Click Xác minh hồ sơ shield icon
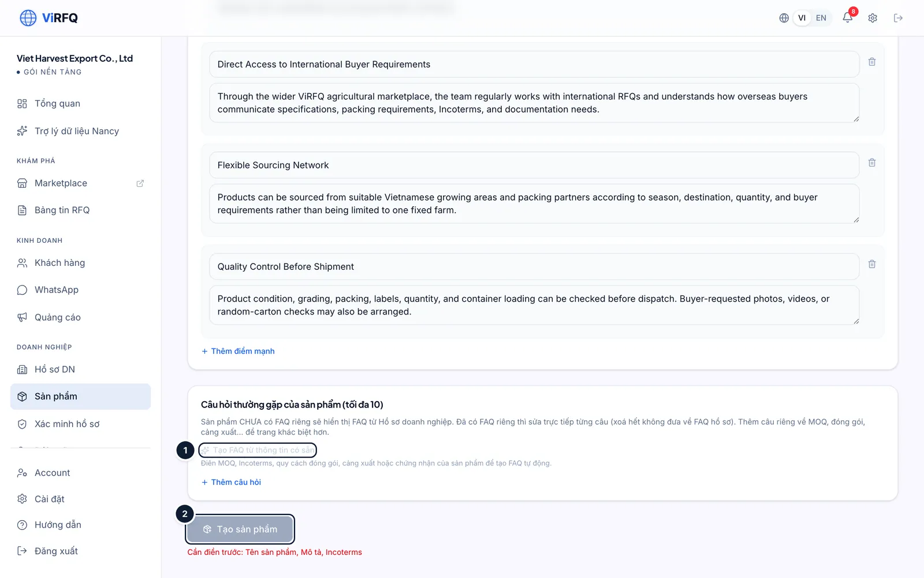Screen dimensions: 924x578 (x=22, y=424)
